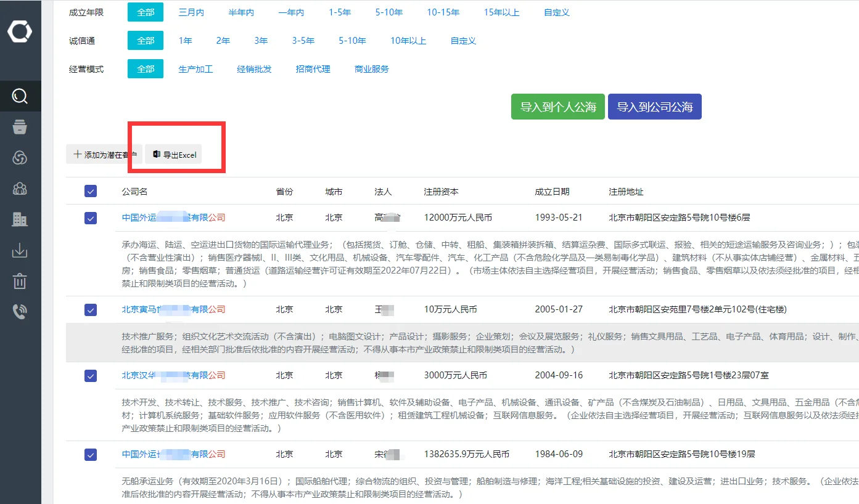Click the 1382635.9万元人民币 capital cell
Image resolution: width=859 pixels, height=504 pixels.
pyautogui.click(x=466, y=454)
